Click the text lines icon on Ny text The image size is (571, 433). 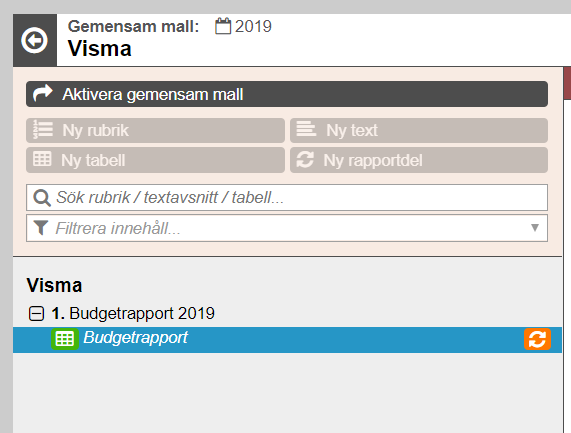click(x=306, y=129)
